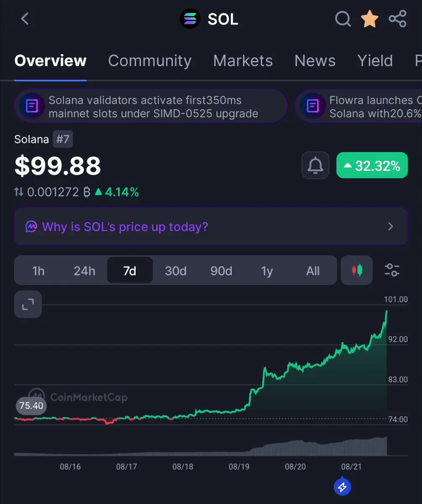Image resolution: width=422 pixels, height=504 pixels.
Task: Tap the 08/16 date label
Action: pos(71,467)
